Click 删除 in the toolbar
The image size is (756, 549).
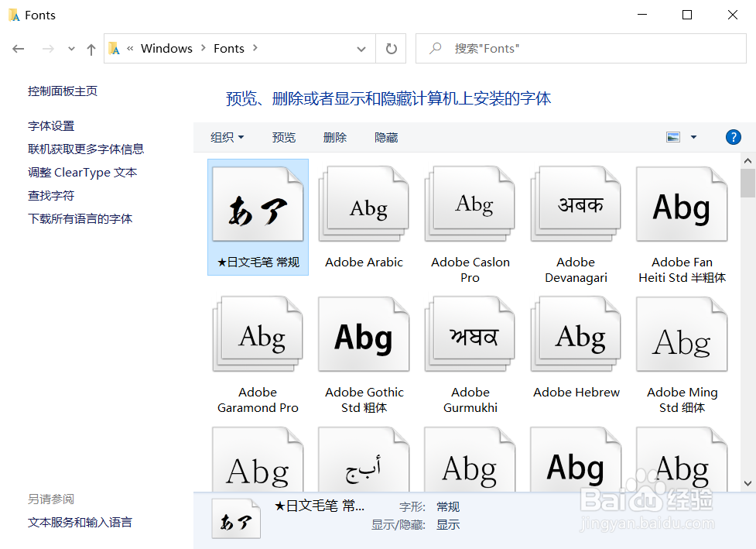(335, 138)
